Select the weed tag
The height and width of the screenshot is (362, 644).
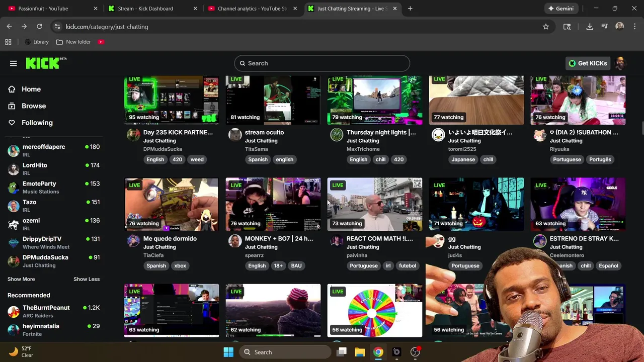(197, 159)
